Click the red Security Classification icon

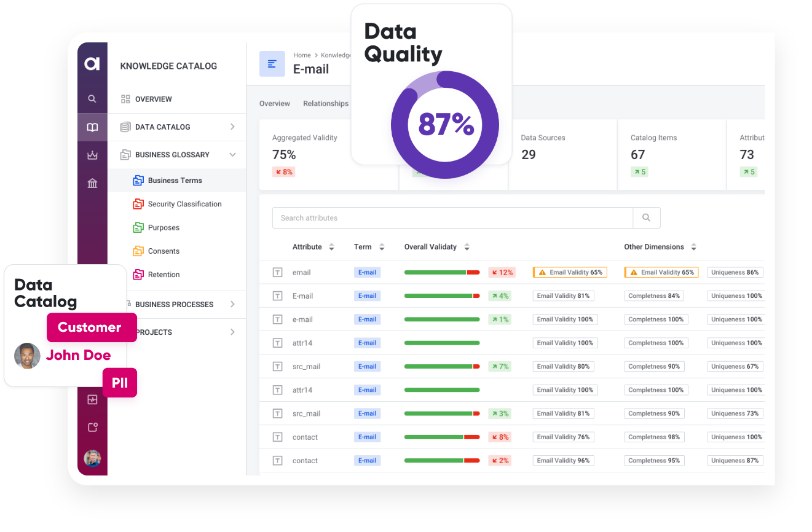(x=138, y=204)
